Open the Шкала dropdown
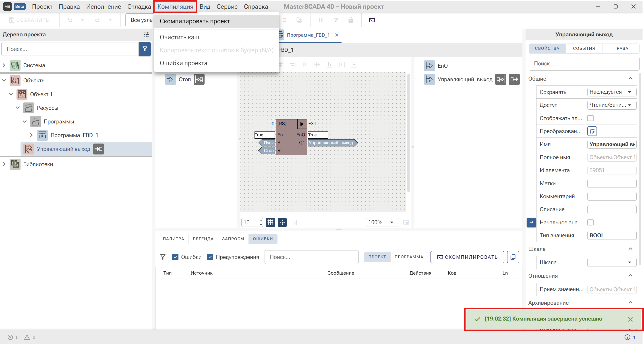644x344 pixels. click(611, 262)
